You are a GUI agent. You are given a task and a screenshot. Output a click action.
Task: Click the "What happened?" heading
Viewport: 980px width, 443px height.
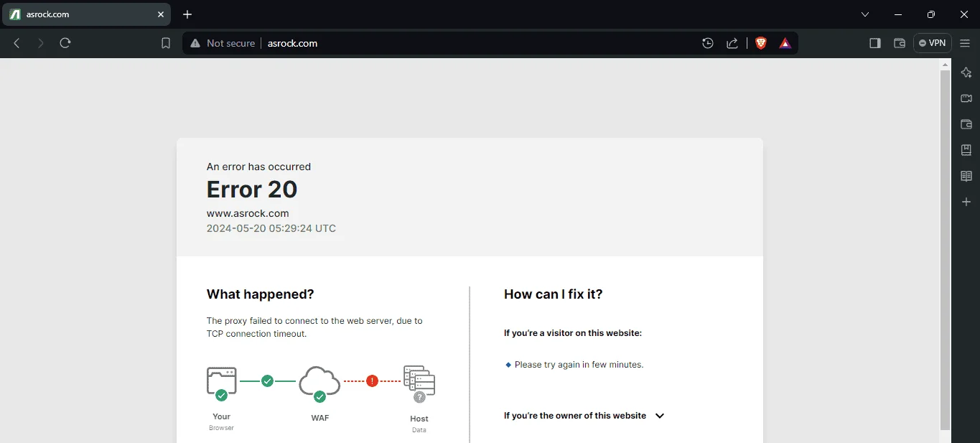(261, 294)
